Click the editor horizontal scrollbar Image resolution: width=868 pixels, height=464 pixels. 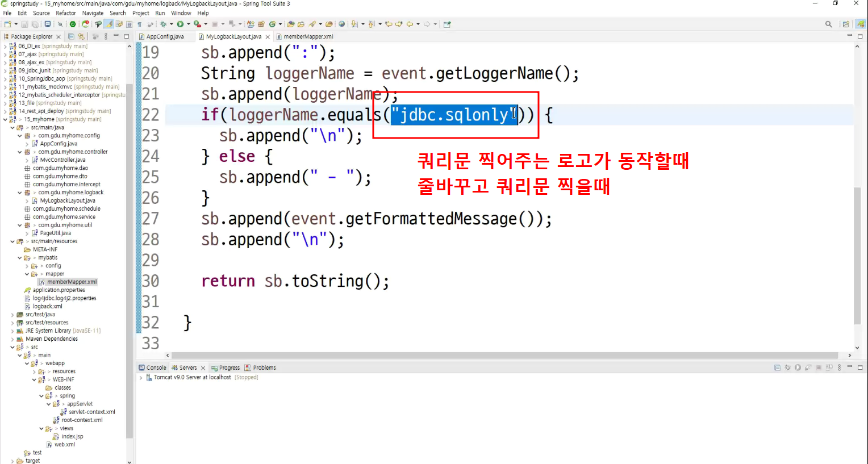[506, 356]
